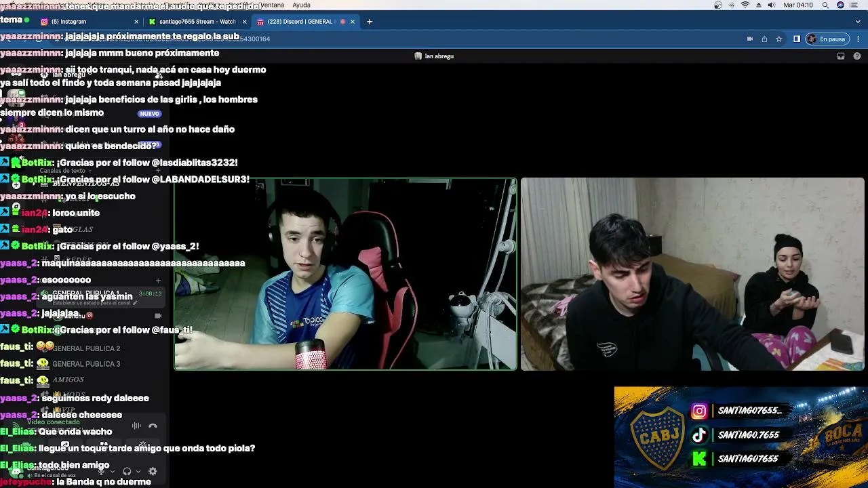The width and height of the screenshot is (868, 488).
Task: Open the volume control in the menu bar
Action: coord(772,5)
